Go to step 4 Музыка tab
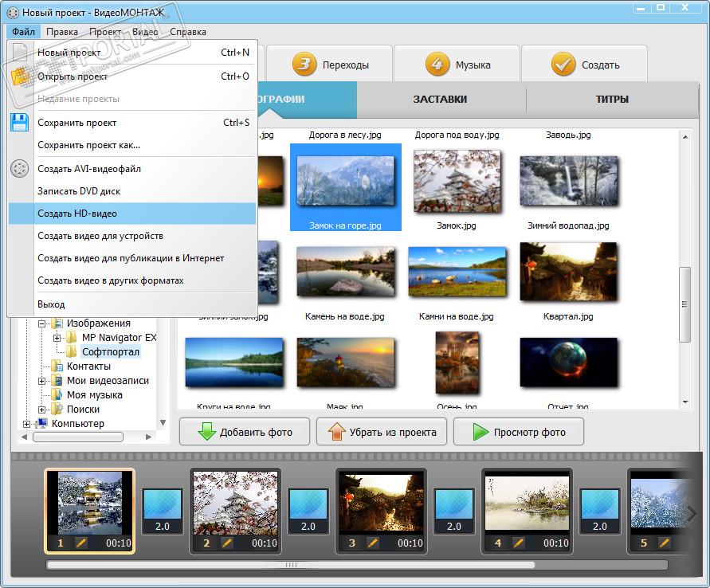The width and height of the screenshot is (710, 588). point(457,65)
